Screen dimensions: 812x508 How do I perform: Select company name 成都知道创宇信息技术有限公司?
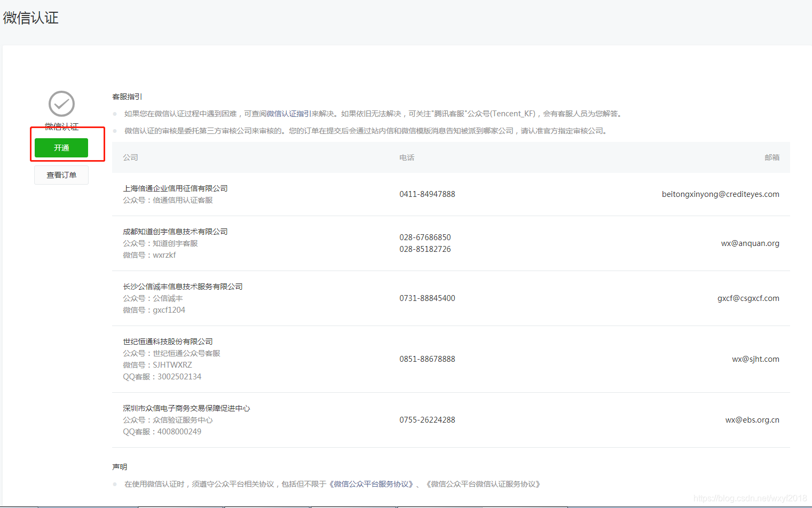click(x=175, y=232)
